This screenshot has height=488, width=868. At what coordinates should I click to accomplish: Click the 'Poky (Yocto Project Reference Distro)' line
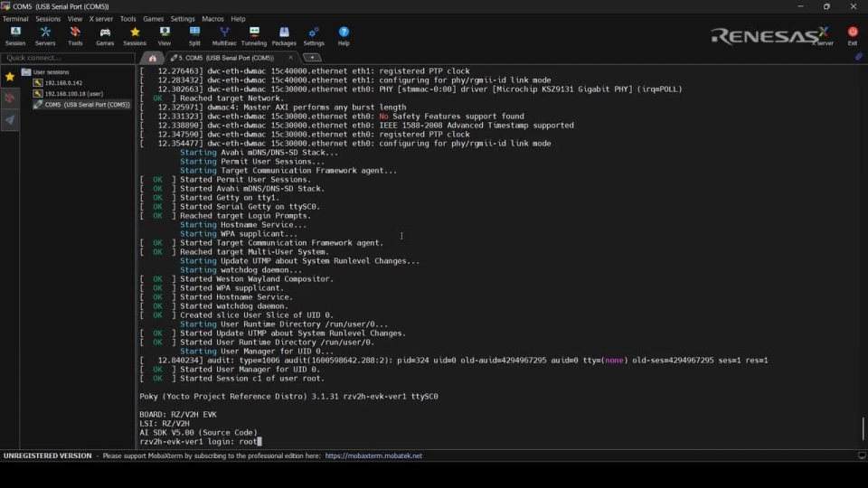(289, 397)
